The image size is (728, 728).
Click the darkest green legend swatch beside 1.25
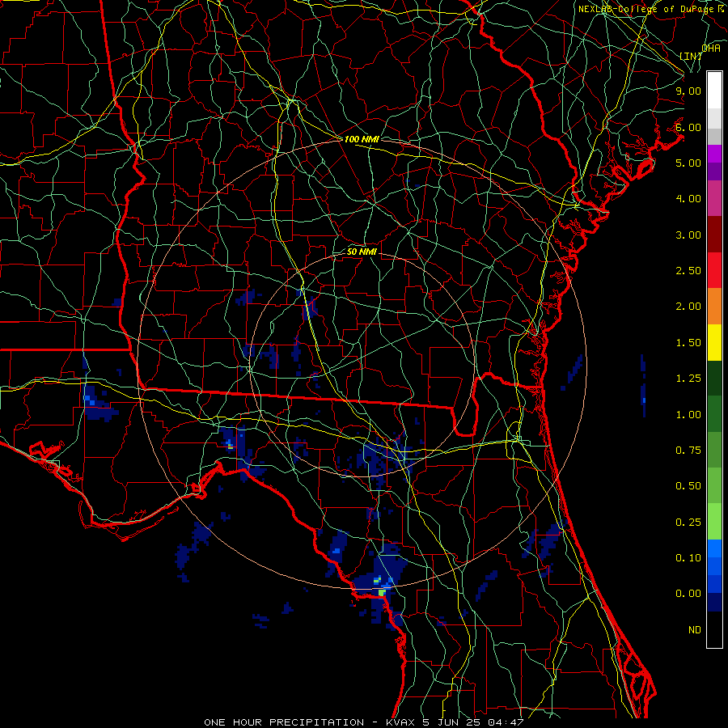point(714,379)
